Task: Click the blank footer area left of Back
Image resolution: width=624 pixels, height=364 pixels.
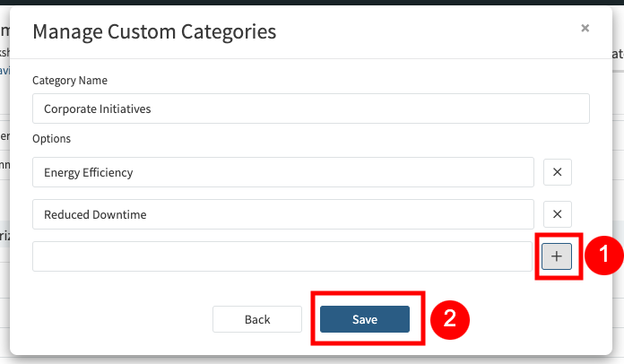Action: click(117, 319)
